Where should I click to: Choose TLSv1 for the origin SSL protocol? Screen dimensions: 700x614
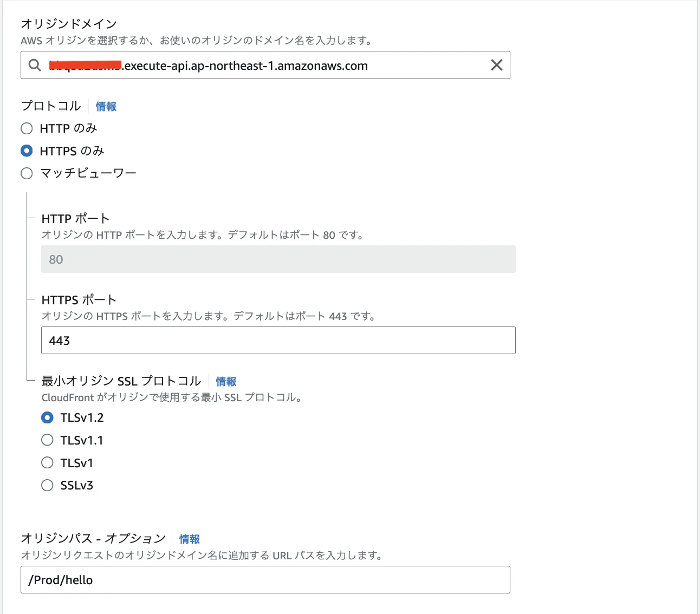(x=47, y=462)
